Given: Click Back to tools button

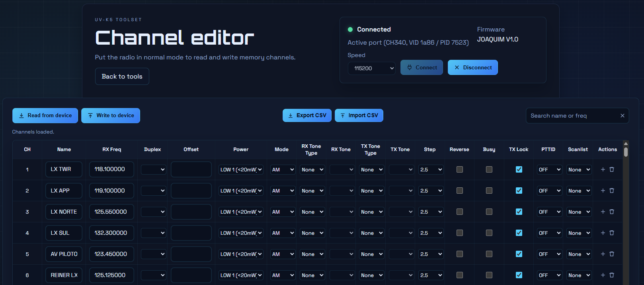Looking at the screenshot, I should 122,76.
